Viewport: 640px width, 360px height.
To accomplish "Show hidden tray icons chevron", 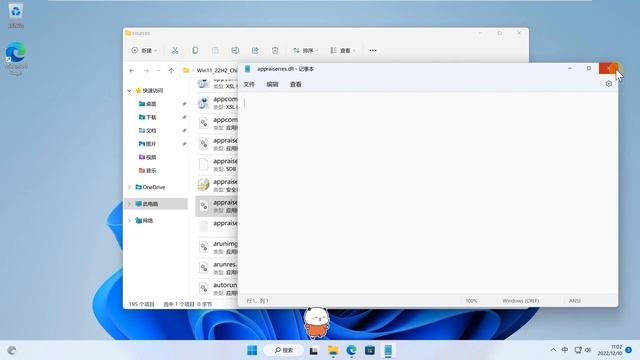I will [x=553, y=350].
